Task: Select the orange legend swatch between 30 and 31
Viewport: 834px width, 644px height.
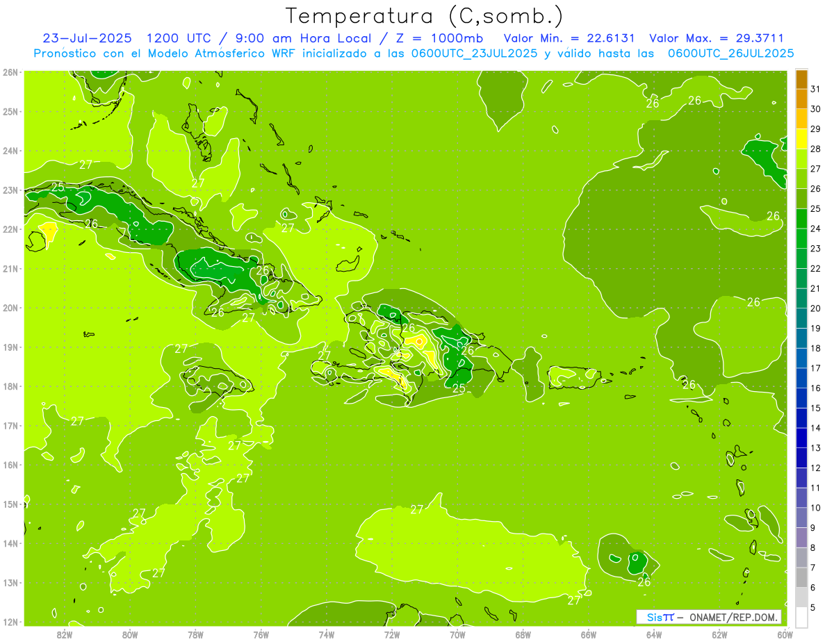Action: point(801,99)
